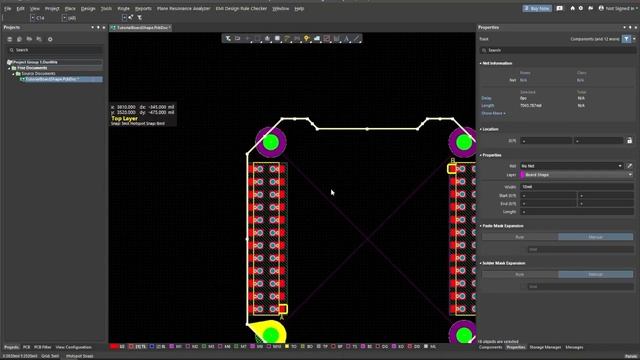This screenshot has height=360, width=640.
Task: Click the Properties panel Search field
Action: (558, 50)
